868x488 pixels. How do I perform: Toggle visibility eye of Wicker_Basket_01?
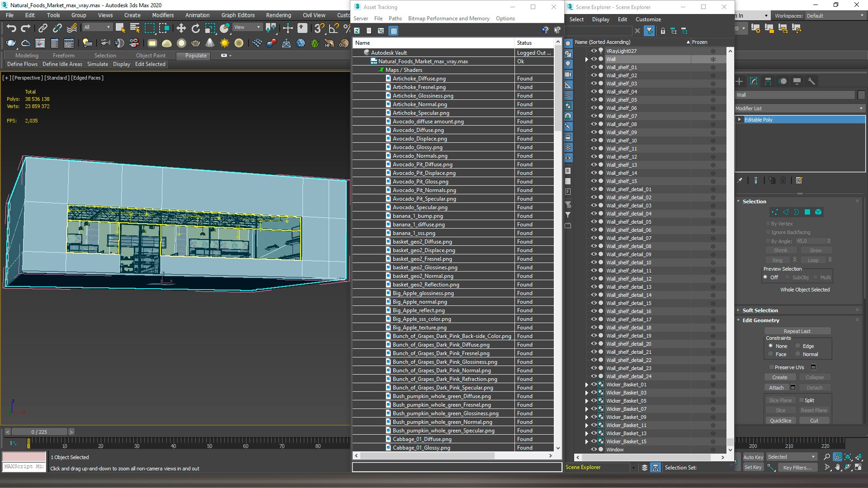[x=594, y=385]
